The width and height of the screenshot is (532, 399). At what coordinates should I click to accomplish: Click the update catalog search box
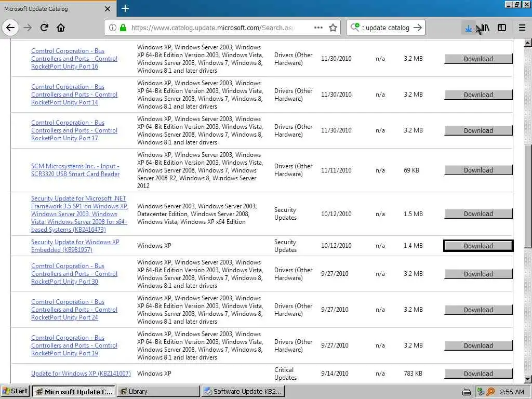pos(387,28)
